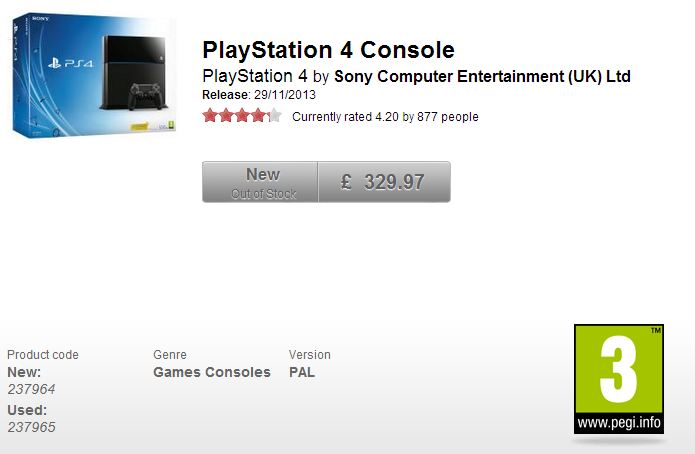Open the PlayStation 4 Console title
The height and width of the screenshot is (454, 695).
[328, 50]
